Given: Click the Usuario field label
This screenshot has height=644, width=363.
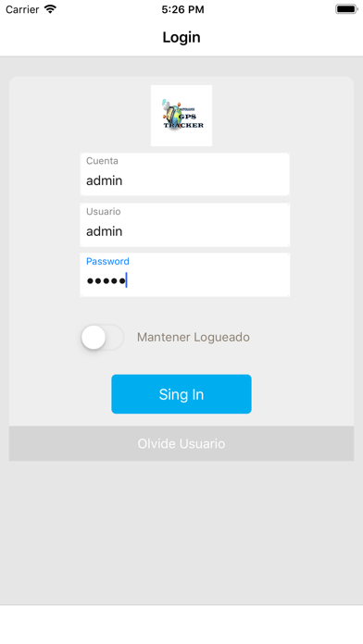Looking at the screenshot, I should tap(103, 212).
